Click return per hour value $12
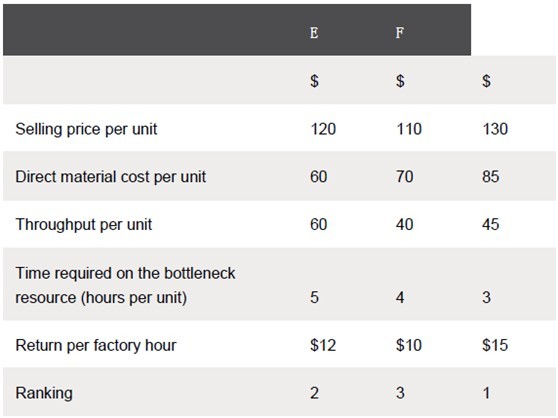 pos(323,345)
